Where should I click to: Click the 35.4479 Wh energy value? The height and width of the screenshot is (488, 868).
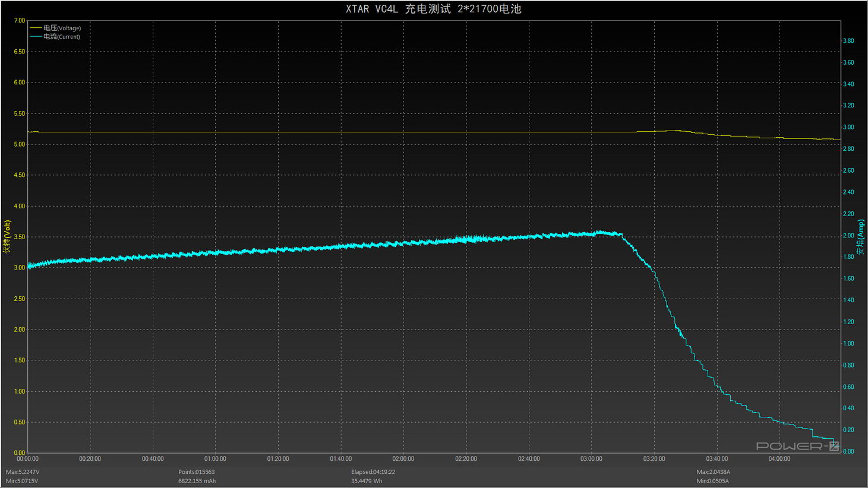367,481
